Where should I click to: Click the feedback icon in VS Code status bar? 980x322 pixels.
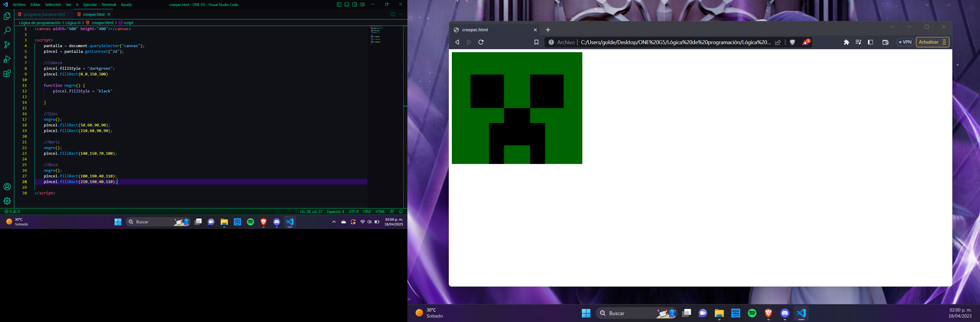(392, 211)
